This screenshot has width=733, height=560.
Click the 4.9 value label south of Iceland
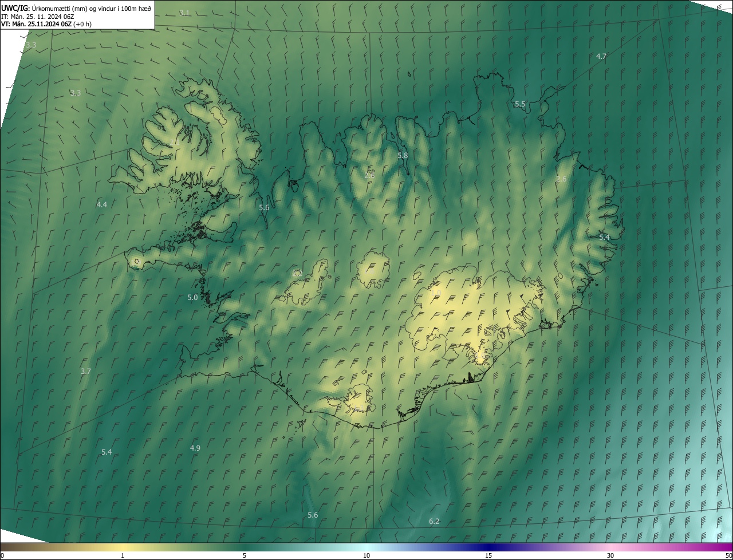click(x=195, y=447)
